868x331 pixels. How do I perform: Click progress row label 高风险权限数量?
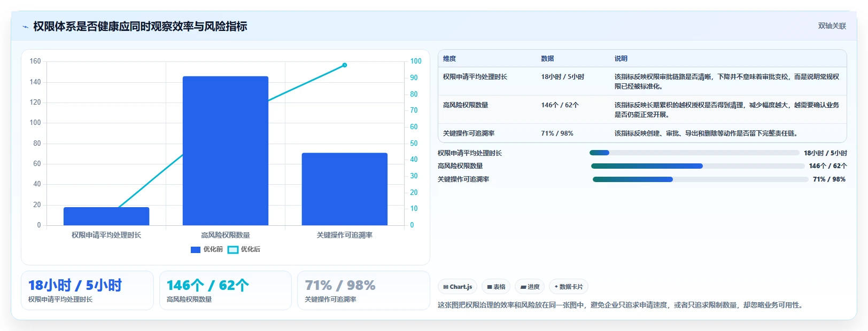(460, 166)
